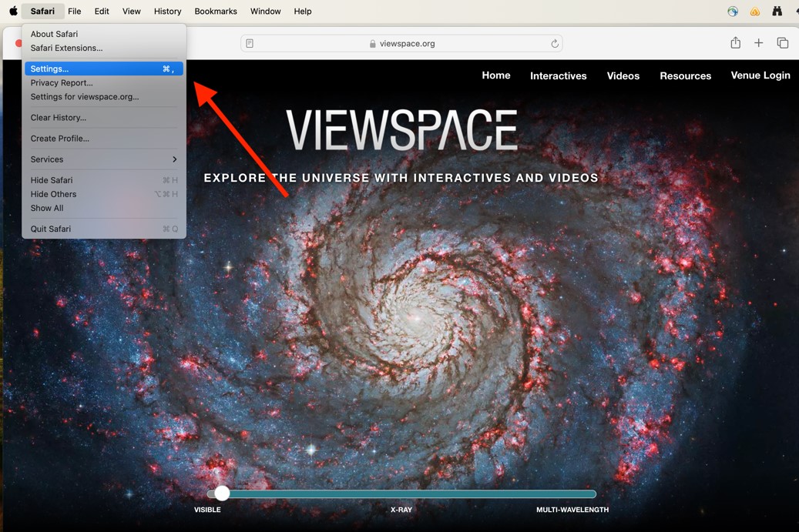Click the VISIBLE slider label
799x532 pixels.
[207, 510]
